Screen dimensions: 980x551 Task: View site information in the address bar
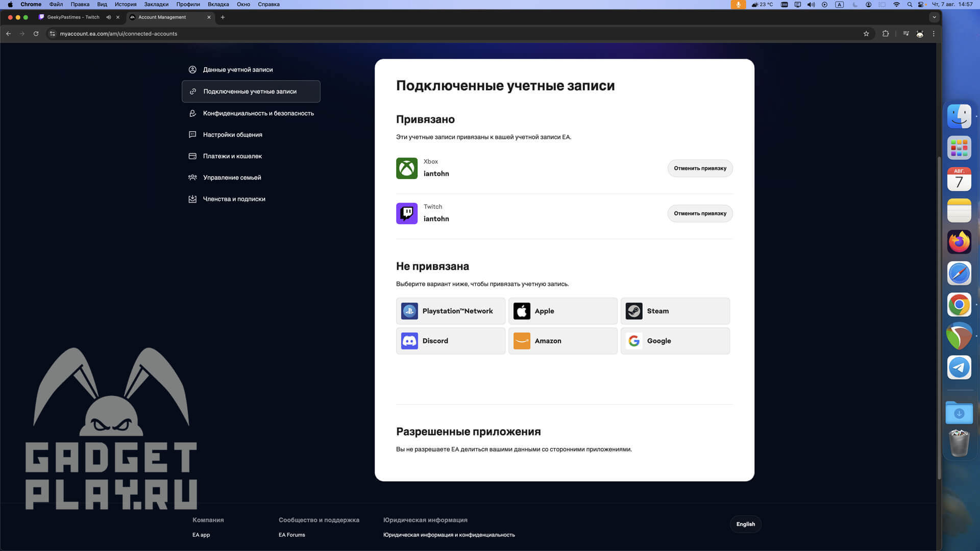coord(52,34)
